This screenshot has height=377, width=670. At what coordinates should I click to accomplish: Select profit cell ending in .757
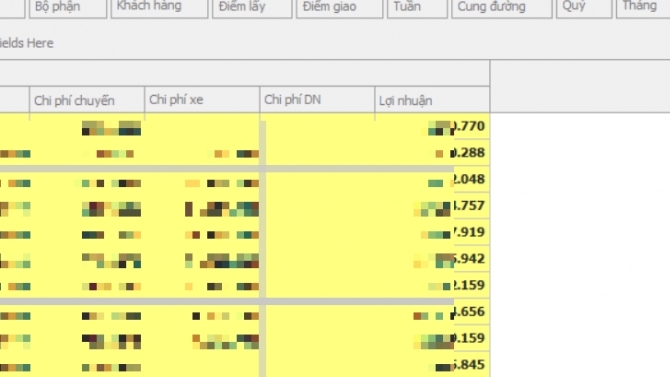pyautogui.click(x=432, y=206)
